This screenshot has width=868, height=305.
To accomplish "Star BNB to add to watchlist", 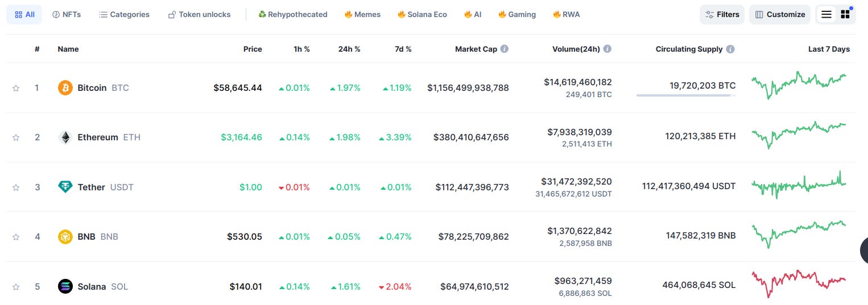I will pos(16,237).
